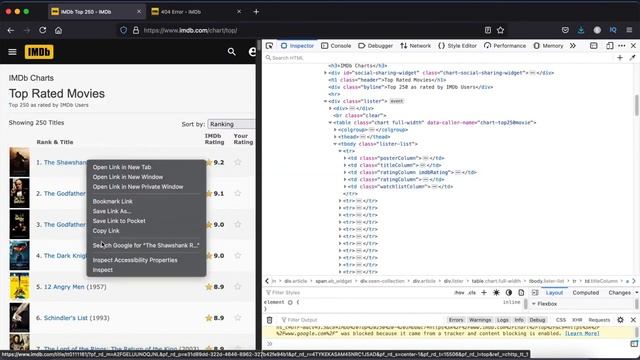Go to browser home page icon

[58, 30]
